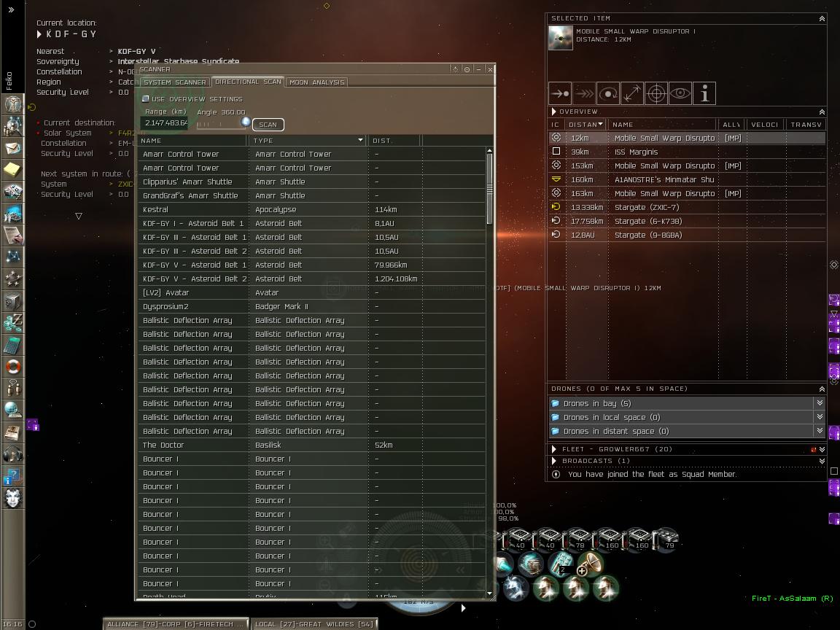
Task: Expand route details triangle under Security Level
Action: pos(79,217)
